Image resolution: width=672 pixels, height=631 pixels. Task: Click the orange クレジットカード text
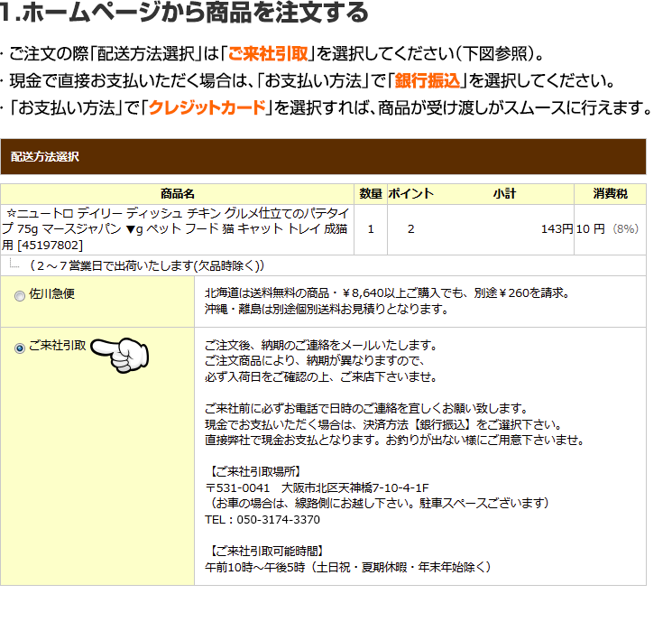[x=207, y=108]
